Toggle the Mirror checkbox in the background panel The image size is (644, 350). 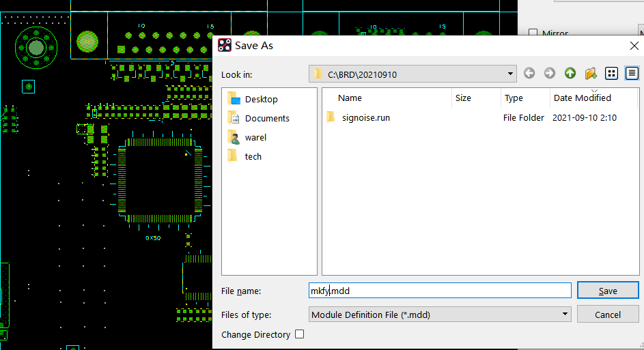(x=533, y=33)
